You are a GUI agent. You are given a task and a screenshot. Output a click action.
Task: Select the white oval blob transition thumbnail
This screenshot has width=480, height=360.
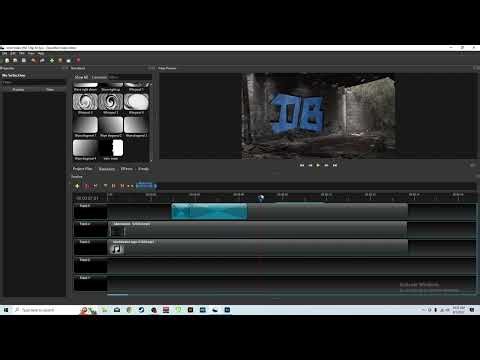pos(136,102)
